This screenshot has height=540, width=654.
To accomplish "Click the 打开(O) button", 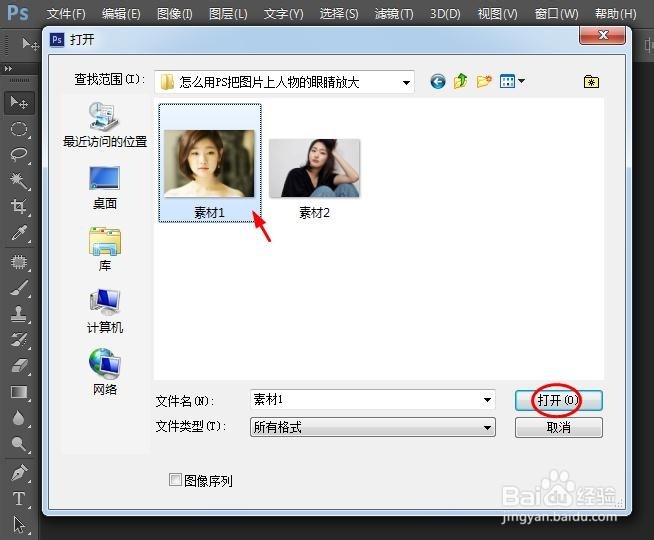I will [x=558, y=401].
